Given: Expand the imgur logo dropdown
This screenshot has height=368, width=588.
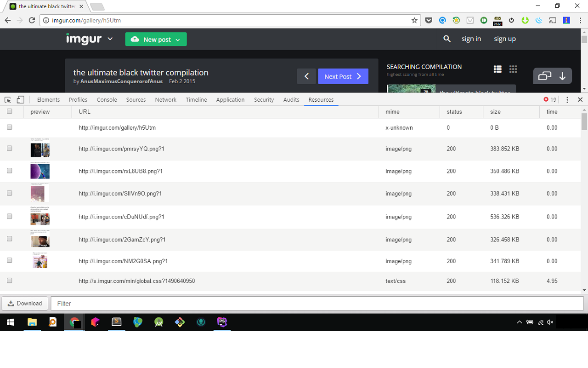Looking at the screenshot, I should tap(110, 39).
